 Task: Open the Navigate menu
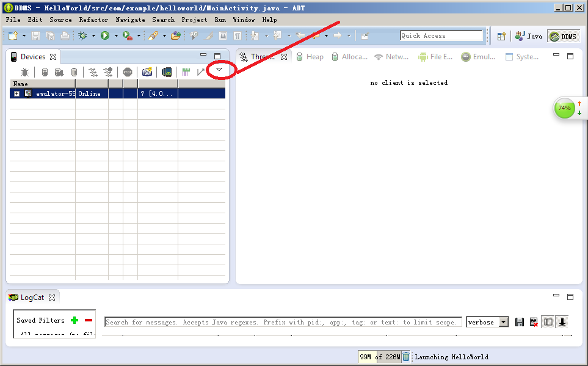pos(130,20)
